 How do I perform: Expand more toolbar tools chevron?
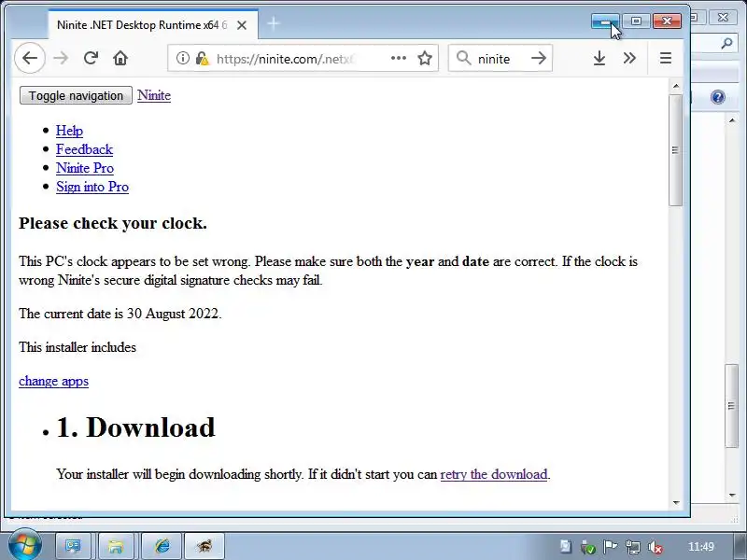tap(629, 58)
